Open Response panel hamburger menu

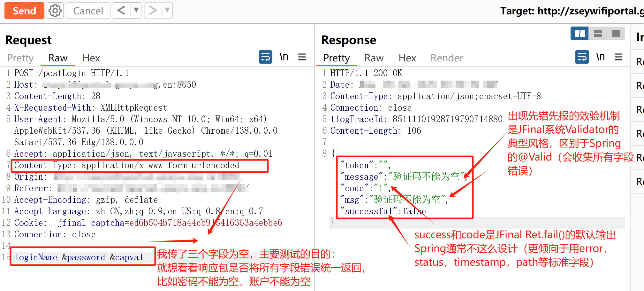pos(619,57)
